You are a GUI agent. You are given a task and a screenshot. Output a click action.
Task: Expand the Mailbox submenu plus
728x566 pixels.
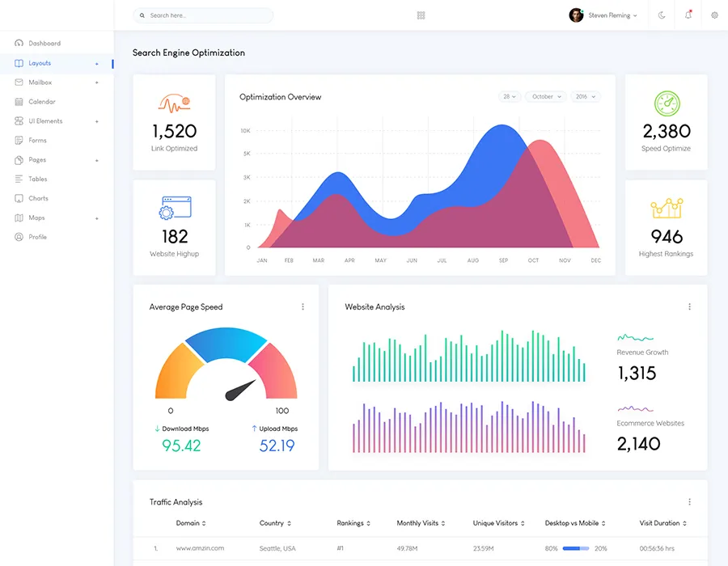coord(96,82)
